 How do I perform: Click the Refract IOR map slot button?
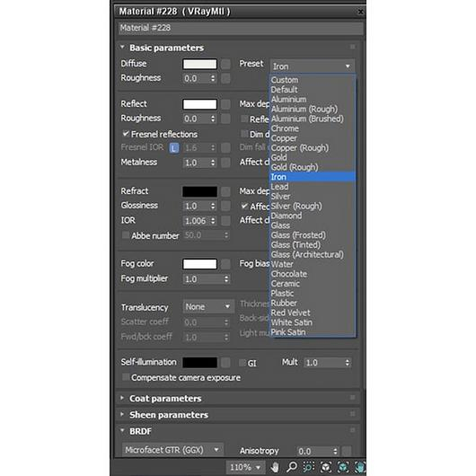[x=225, y=221]
